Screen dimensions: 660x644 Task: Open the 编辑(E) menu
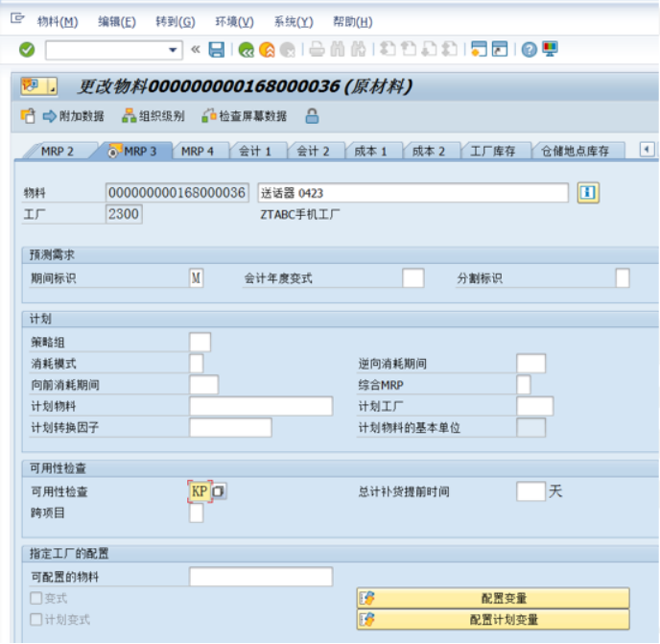(x=117, y=21)
